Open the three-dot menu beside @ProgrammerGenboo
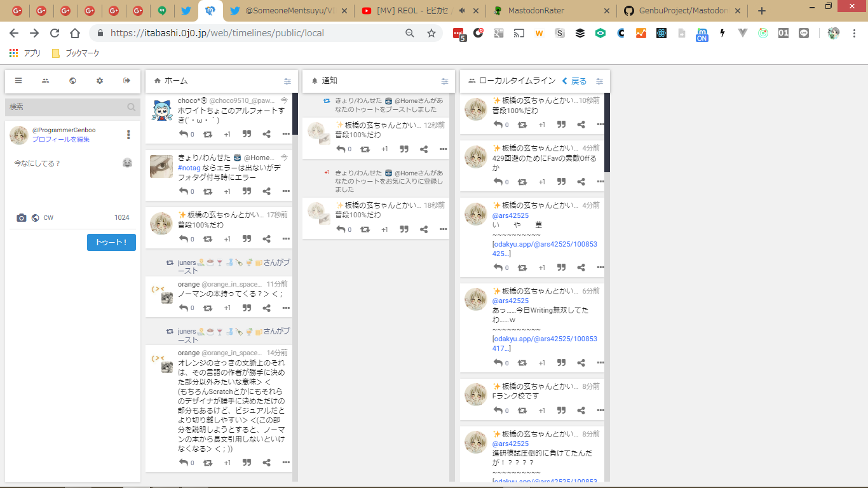Image resolution: width=868 pixels, height=488 pixels. 128,135
